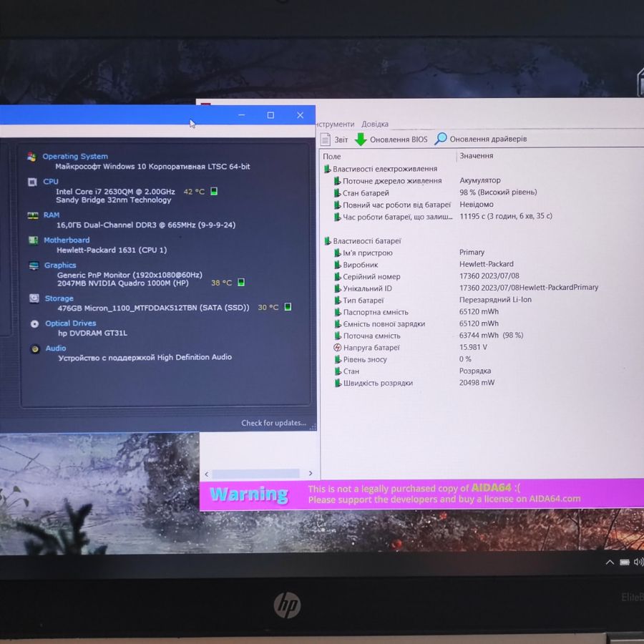
Task: Click the taskbar volume speaker icon
Action: click(639, 562)
